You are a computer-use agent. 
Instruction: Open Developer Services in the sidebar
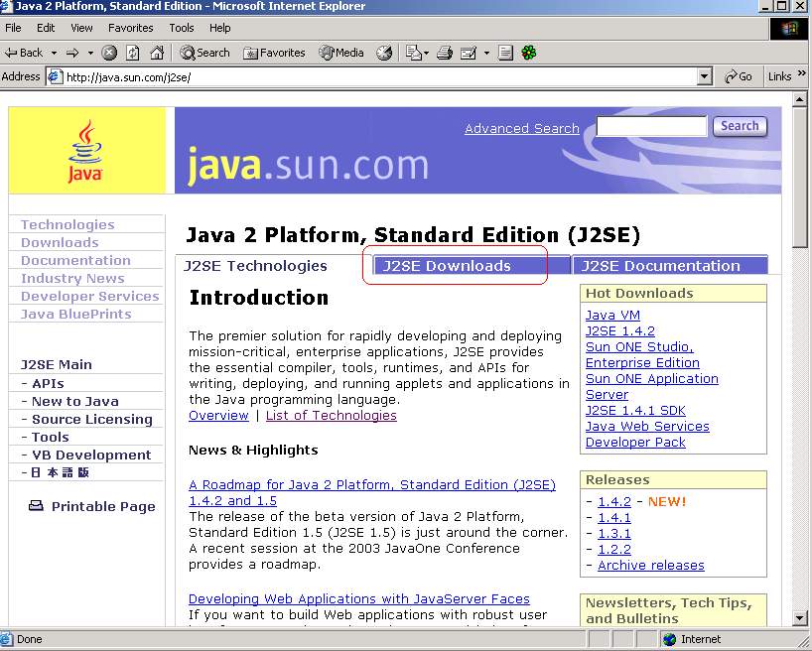pos(89,296)
